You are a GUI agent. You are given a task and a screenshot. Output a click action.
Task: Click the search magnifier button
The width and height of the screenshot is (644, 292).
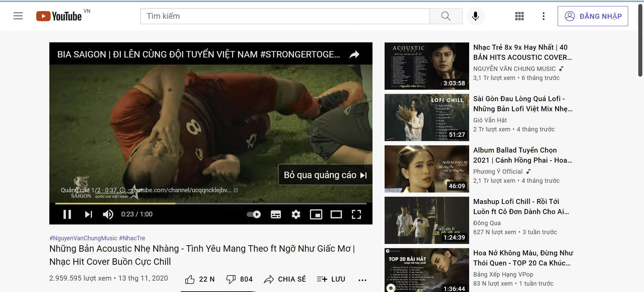pos(446,16)
